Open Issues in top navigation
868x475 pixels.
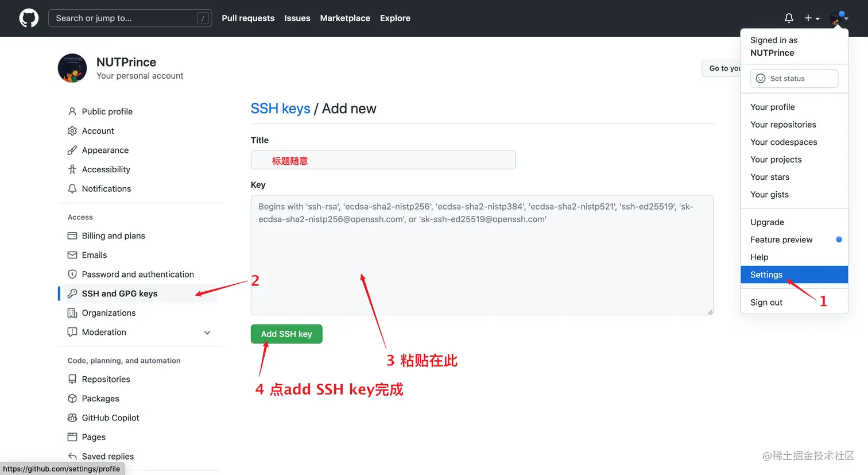click(x=297, y=18)
